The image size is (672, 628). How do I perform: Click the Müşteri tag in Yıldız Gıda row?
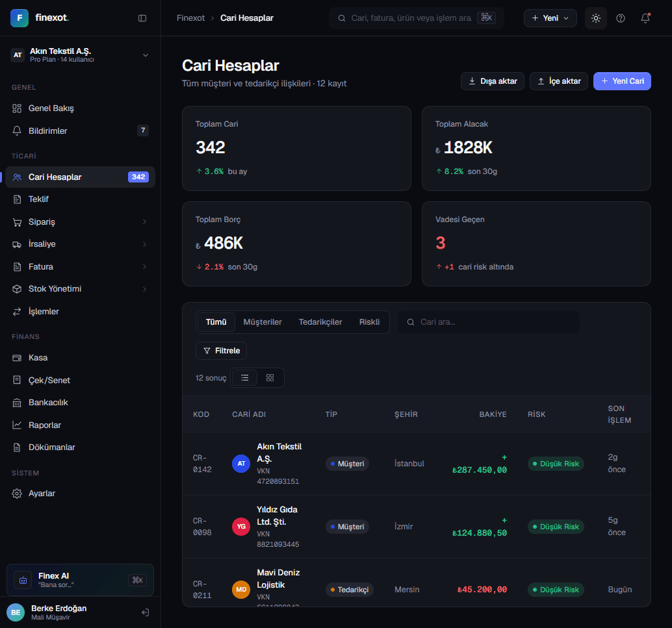pos(347,527)
